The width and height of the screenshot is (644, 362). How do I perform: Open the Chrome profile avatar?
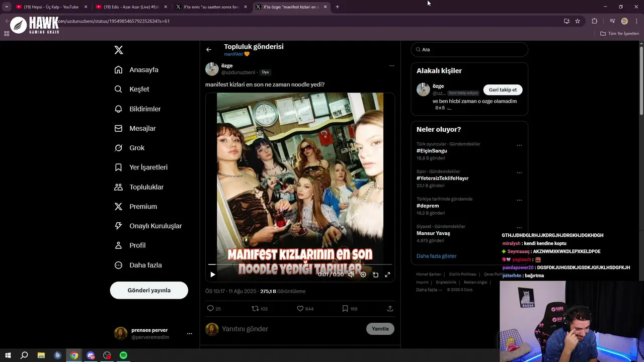pyautogui.click(x=624, y=21)
